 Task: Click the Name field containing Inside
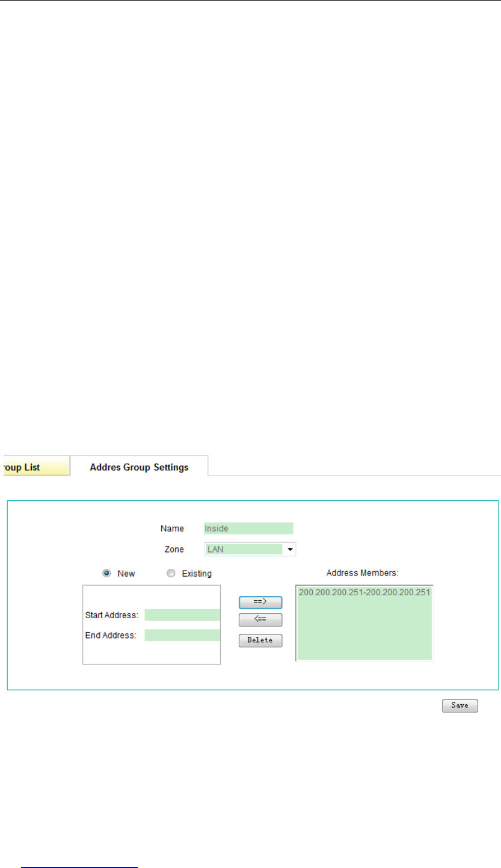click(x=248, y=529)
